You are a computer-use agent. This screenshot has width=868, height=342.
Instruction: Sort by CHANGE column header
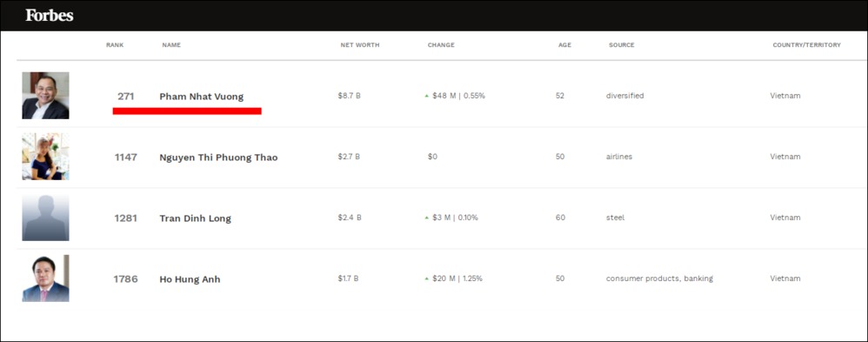pos(441,45)
